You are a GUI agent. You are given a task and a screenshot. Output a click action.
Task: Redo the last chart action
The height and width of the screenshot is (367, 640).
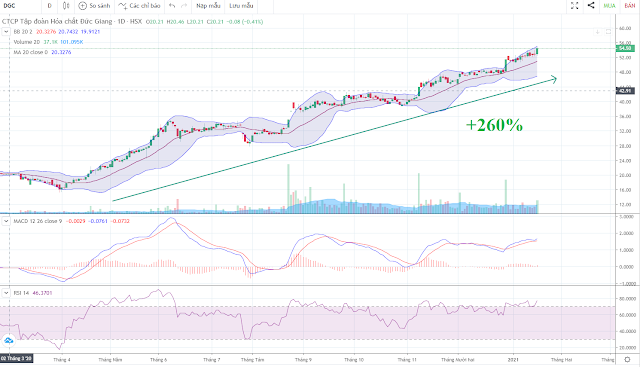tap(184, 6)
